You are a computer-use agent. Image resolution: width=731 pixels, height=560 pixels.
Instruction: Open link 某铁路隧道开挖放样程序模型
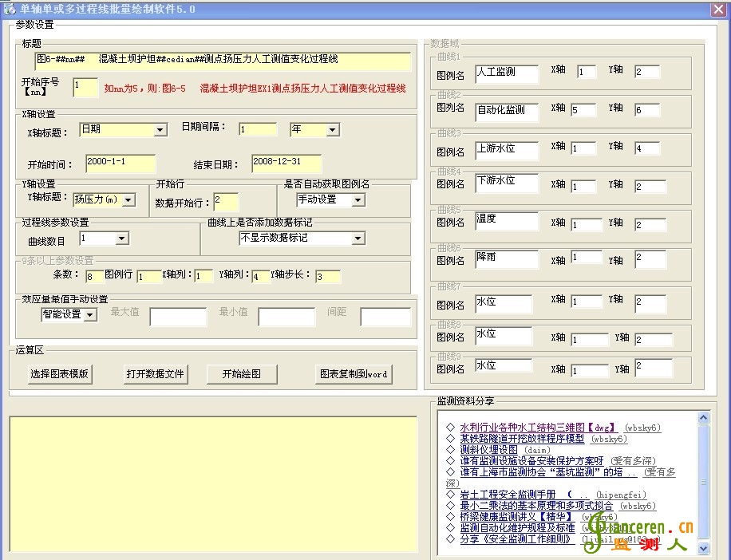click(522, 439)
